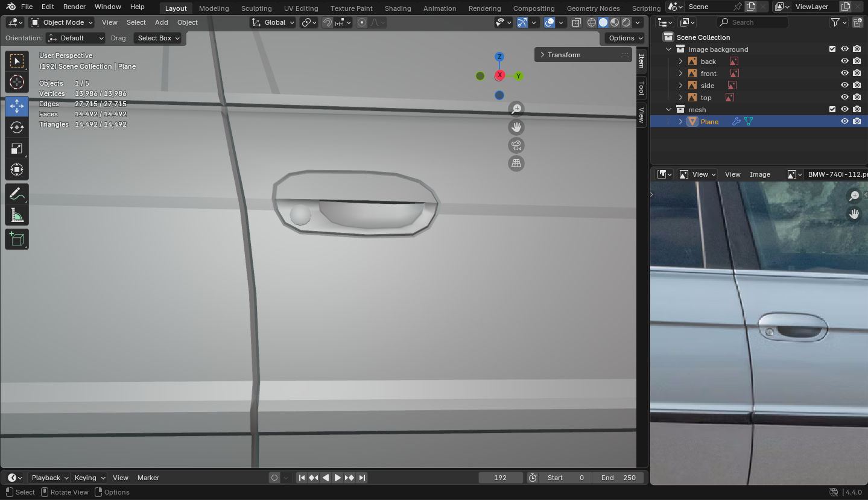Click the image editor zoom magnifier icon
Viewport: 868px width, 500px height.
(x=854, y=195)
